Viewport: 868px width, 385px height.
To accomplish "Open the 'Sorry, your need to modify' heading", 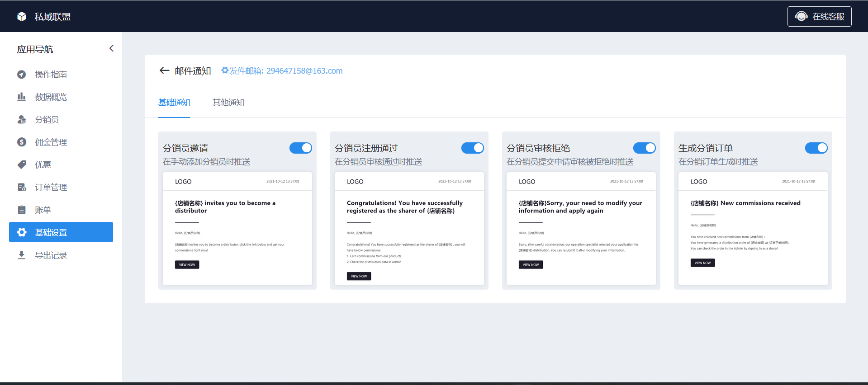I will 580,207.
